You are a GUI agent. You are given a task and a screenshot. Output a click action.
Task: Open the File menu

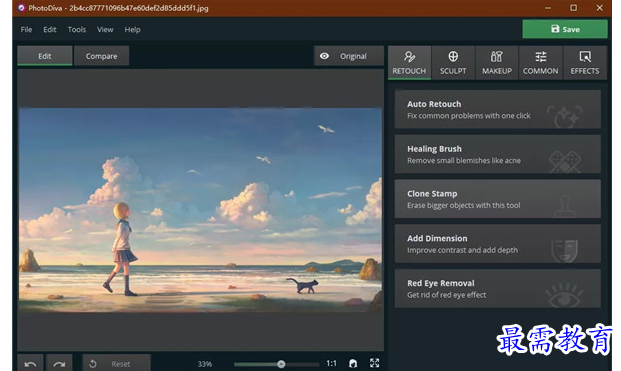(26, 30)
